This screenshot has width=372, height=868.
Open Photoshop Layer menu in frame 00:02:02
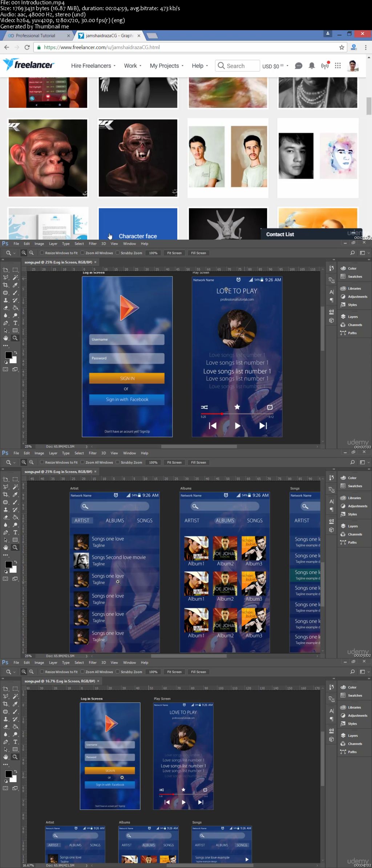click(53, 244)
